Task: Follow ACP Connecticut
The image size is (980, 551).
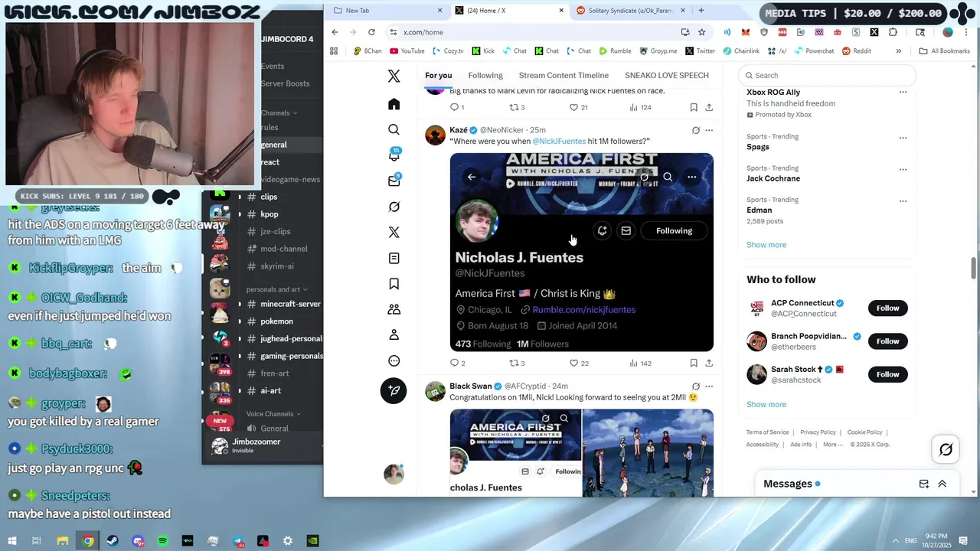Action: click(x=887, y=308)
